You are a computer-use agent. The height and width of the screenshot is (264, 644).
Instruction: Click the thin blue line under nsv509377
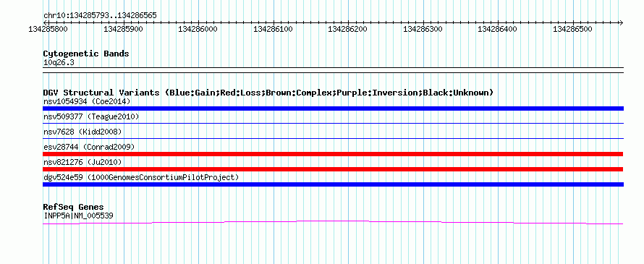(333, 123)
